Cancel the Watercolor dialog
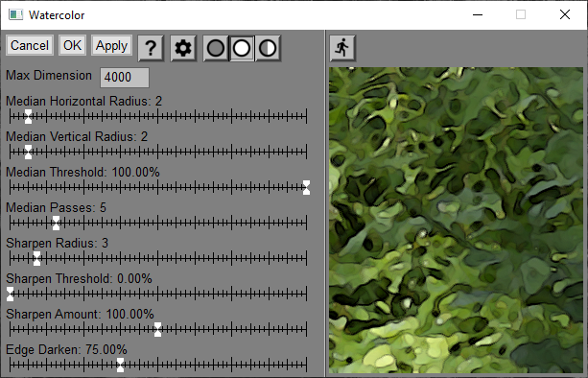The width and height of the screenshot is (588, 378). tap(30, 45)
